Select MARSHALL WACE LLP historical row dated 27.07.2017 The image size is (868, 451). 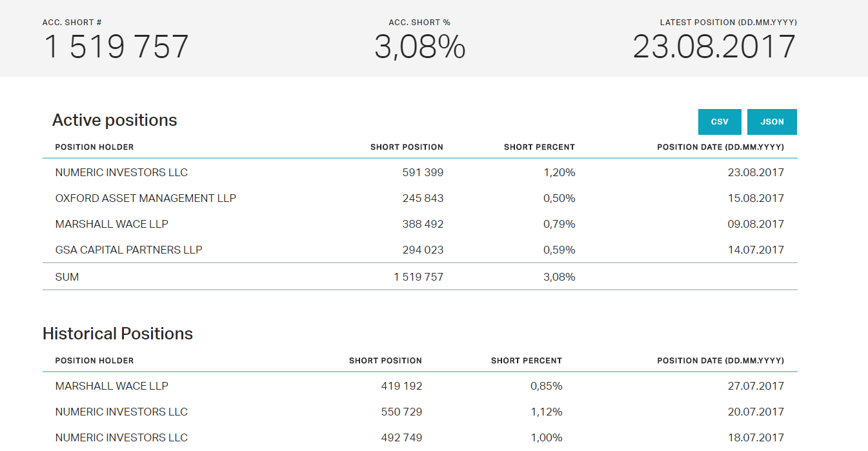tap(112, 386)
